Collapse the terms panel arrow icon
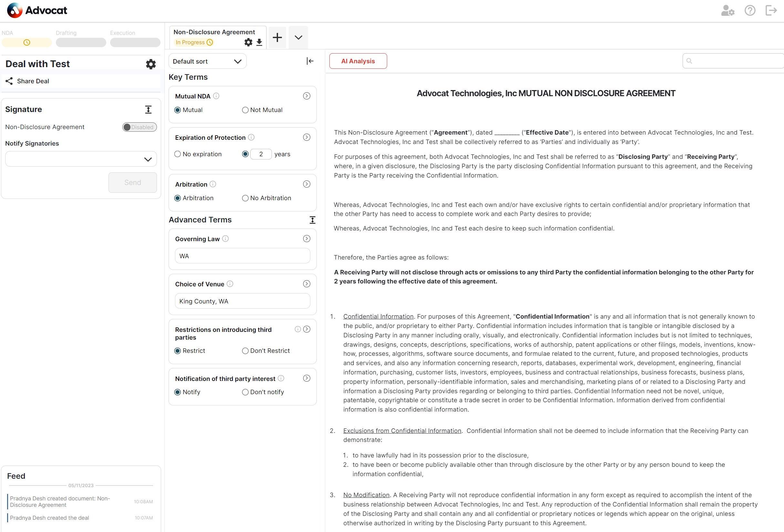Screen dimensions: 784x532 tap(310, 61)
